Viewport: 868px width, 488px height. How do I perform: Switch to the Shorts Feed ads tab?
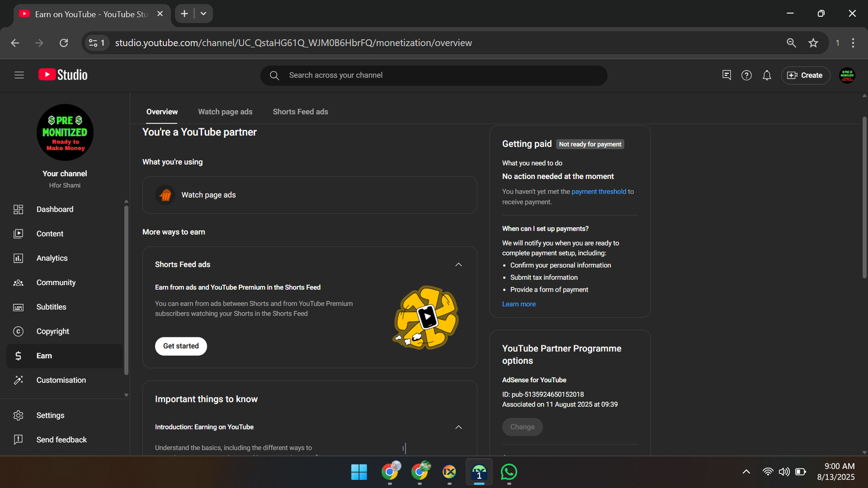pyautogui.click(x=300, y=112)
